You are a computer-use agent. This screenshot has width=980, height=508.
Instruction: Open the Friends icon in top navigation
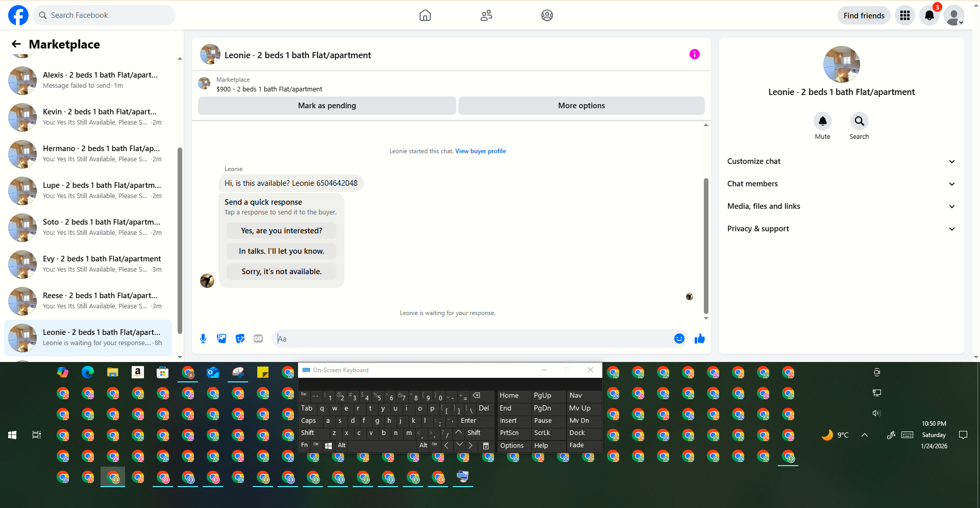click(x=486, y=15)
